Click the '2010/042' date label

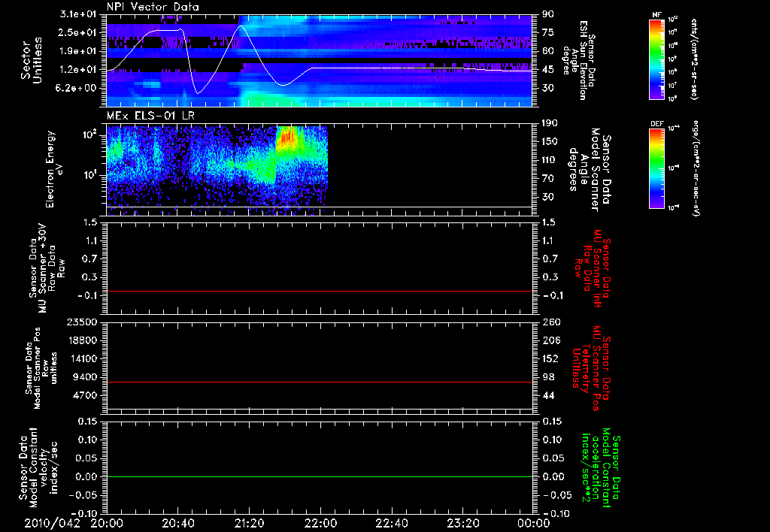coord(52,523)
